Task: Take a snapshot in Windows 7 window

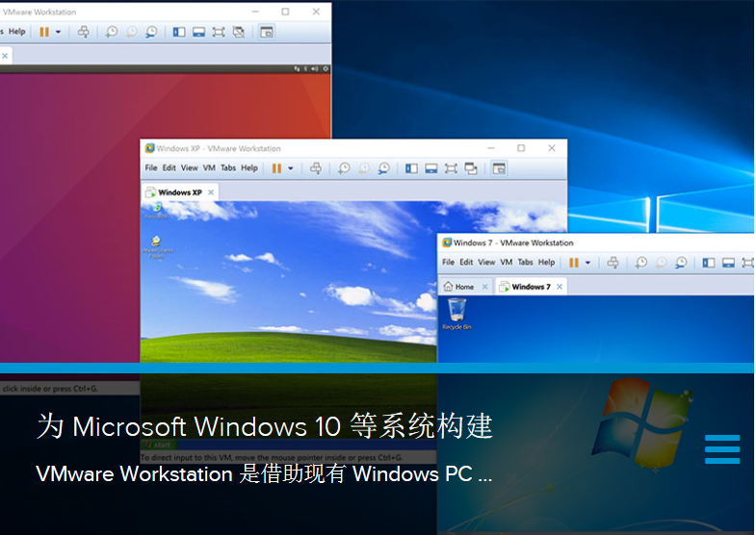Action: click(x=641, y=263)
